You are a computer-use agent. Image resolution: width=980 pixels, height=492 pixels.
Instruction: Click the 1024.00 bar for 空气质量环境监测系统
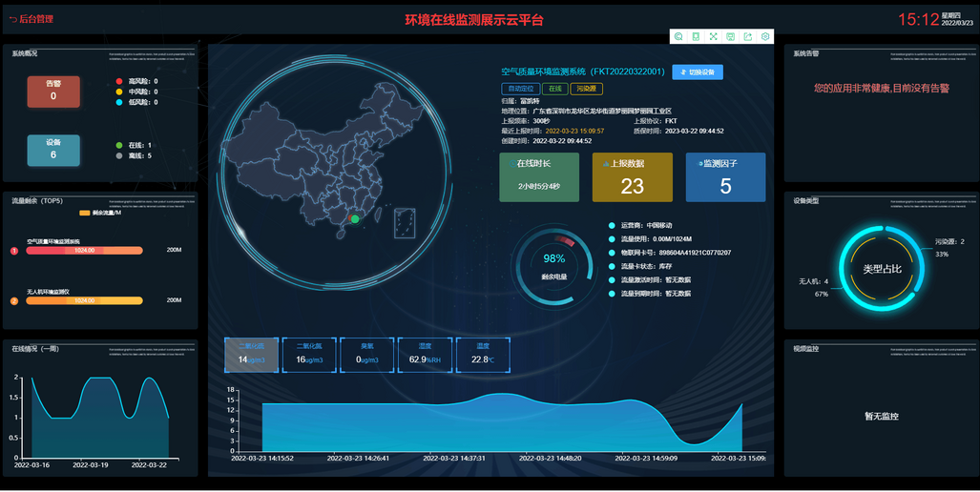pyautogui.click(x=85, y=251)
